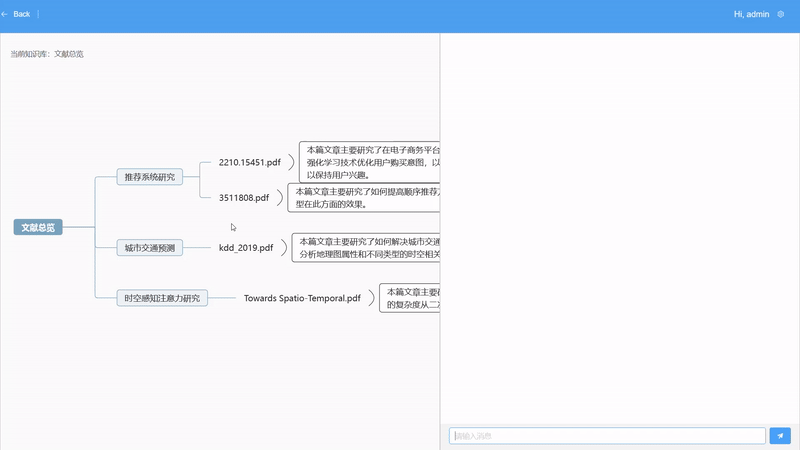800x450 pixels.
Task: Open the 2210.15451.pdf node
Action: click(x=249, y=162)
